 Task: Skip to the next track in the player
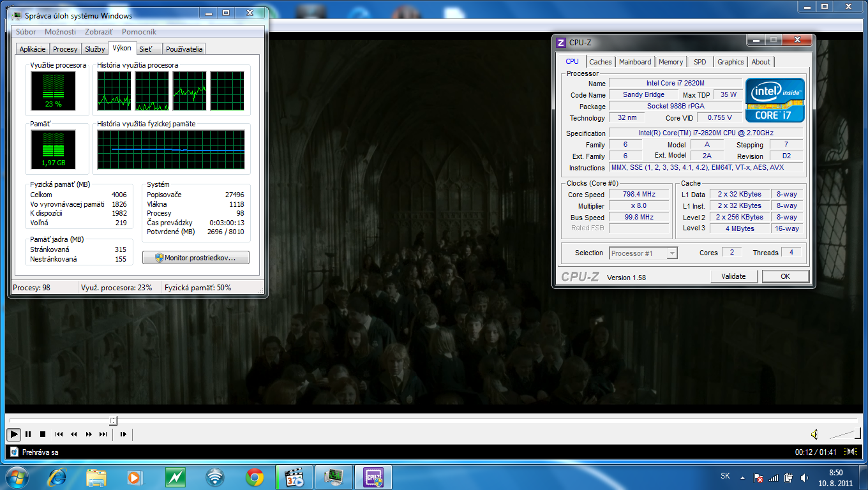[x=103, y=434]
